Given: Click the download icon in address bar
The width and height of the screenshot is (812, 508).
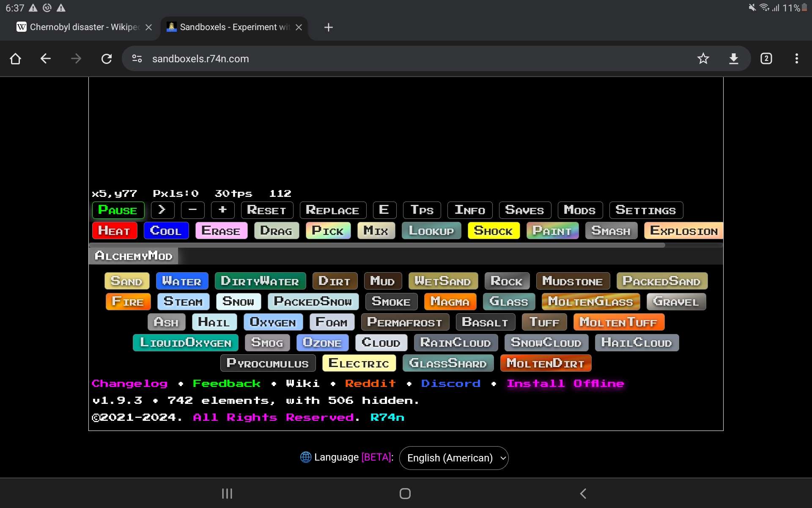Looking at the screenshot, I should click(734, 58).
